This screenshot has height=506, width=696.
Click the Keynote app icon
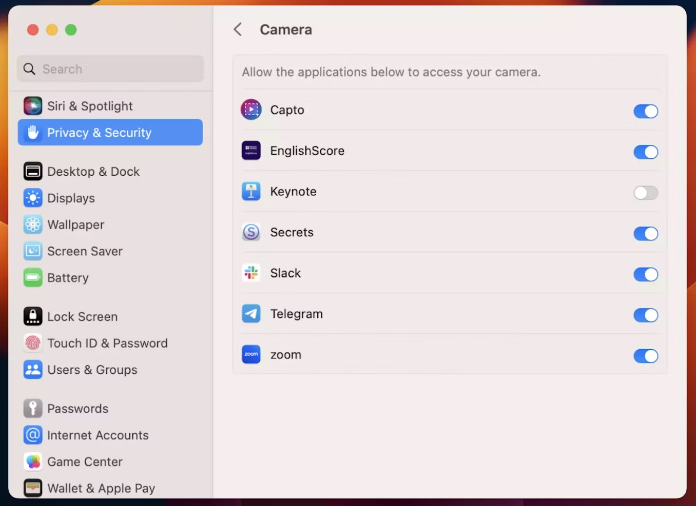click(x=251, y=191)
